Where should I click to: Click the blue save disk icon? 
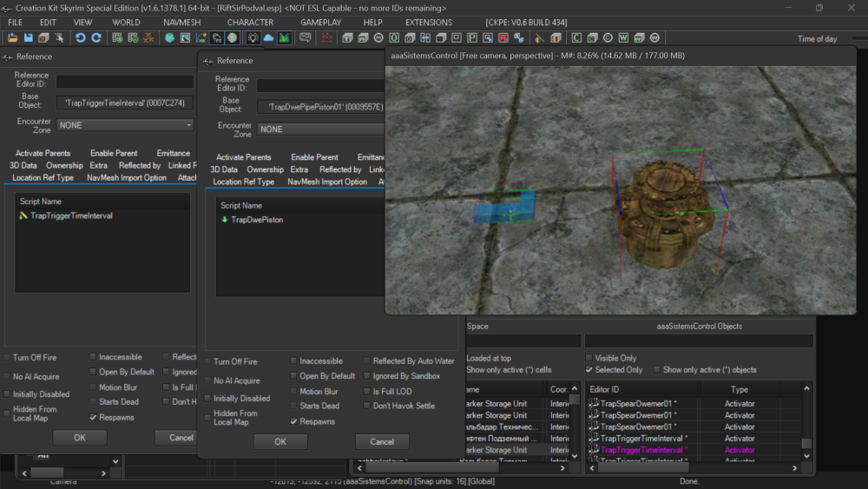click(x=29, y=37)
